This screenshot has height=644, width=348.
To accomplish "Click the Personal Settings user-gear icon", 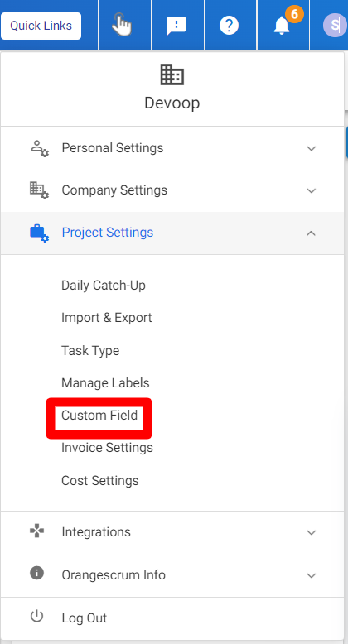I will 40,148.
